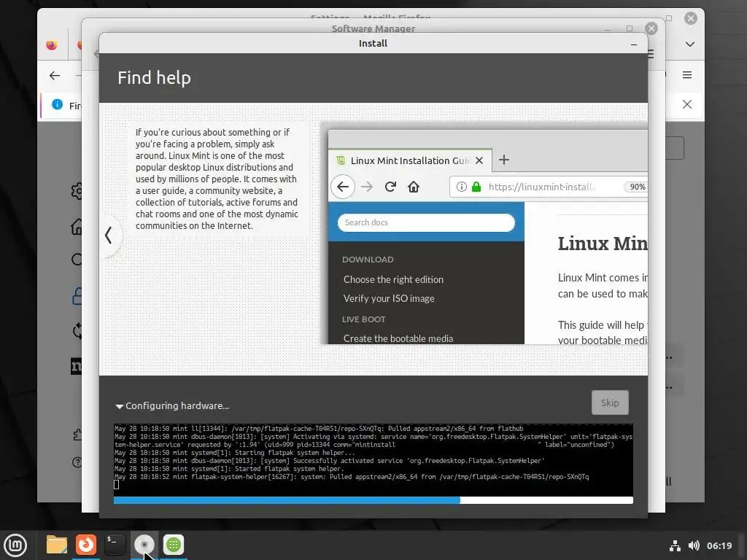Screen dimensions: 747x560
Task: Switch to Firefox from the taskbar
Action: 86,545
